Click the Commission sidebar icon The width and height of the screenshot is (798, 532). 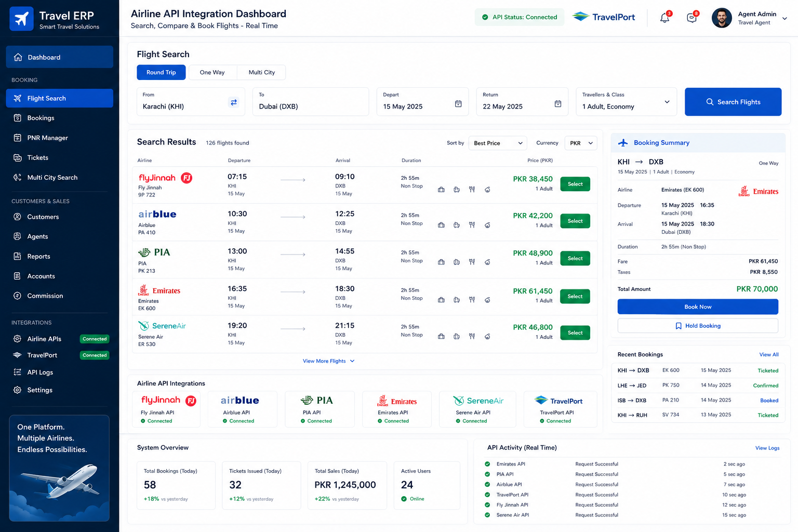pos(17,296)
